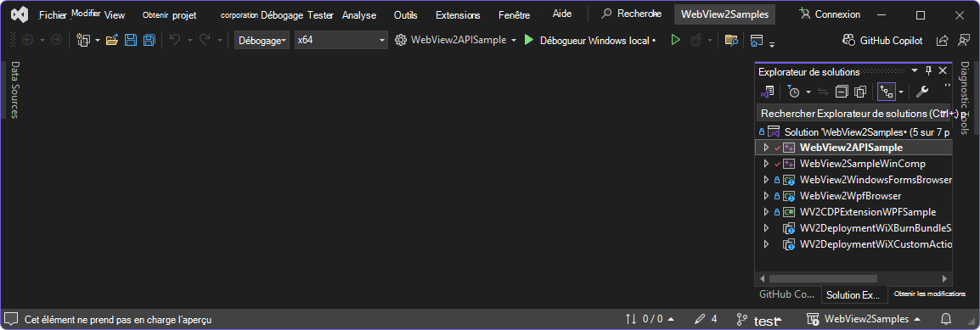Open Properties with the wrench icon

[922, 92]
